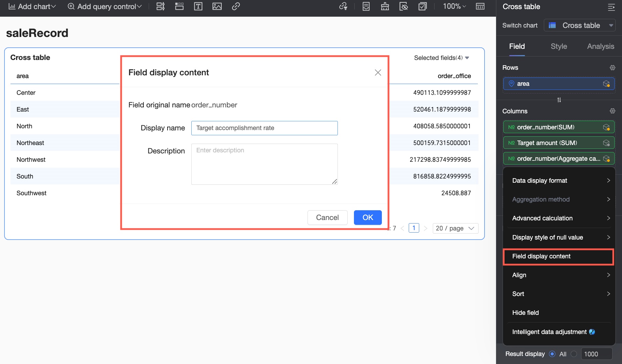Select the Target amount (SUM) column field
Screen dimensions: 622x364
(x=559, y=143)
